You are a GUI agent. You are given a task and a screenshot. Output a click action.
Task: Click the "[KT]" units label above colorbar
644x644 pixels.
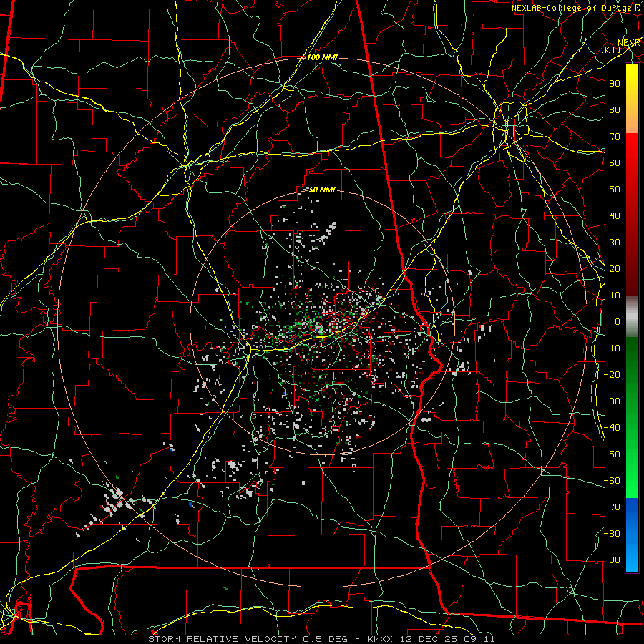(x=611, y=49)
